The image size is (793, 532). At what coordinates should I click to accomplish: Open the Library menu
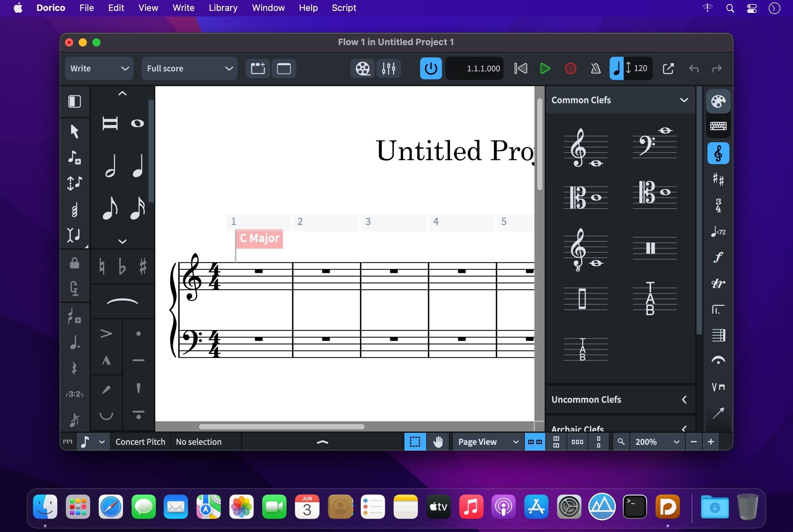(x=223, y=8)
